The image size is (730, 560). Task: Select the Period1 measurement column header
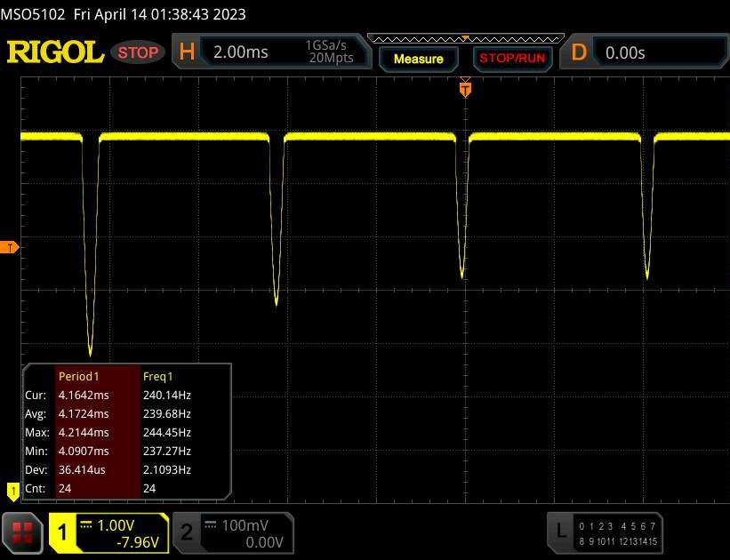[78, 377]
